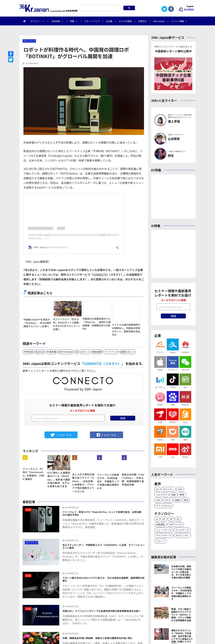The width and height of the screenshot is (215, 644).
Task: Select the ヘルスケア industry tag
Action: click(161, 495)
